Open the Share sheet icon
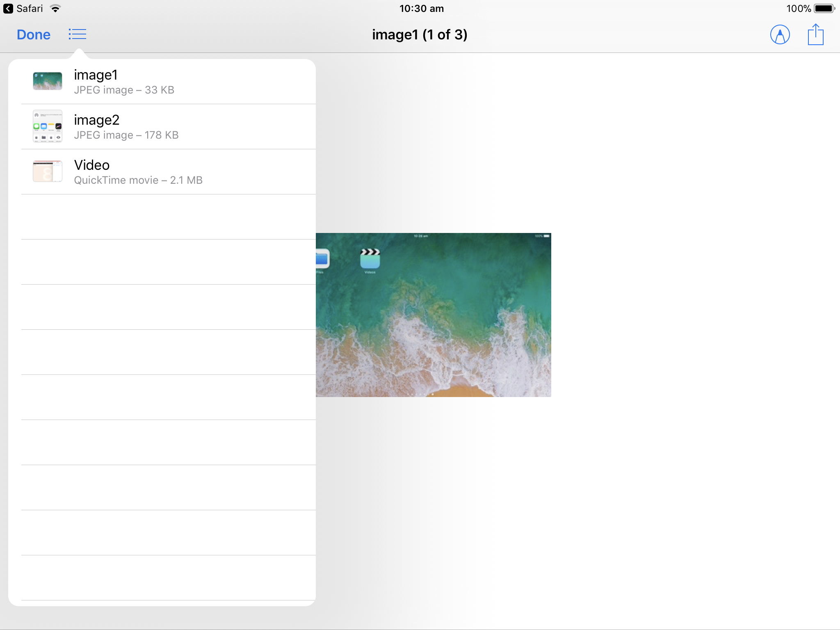Screen dimensions: 840x630 (x=816, y=34)
